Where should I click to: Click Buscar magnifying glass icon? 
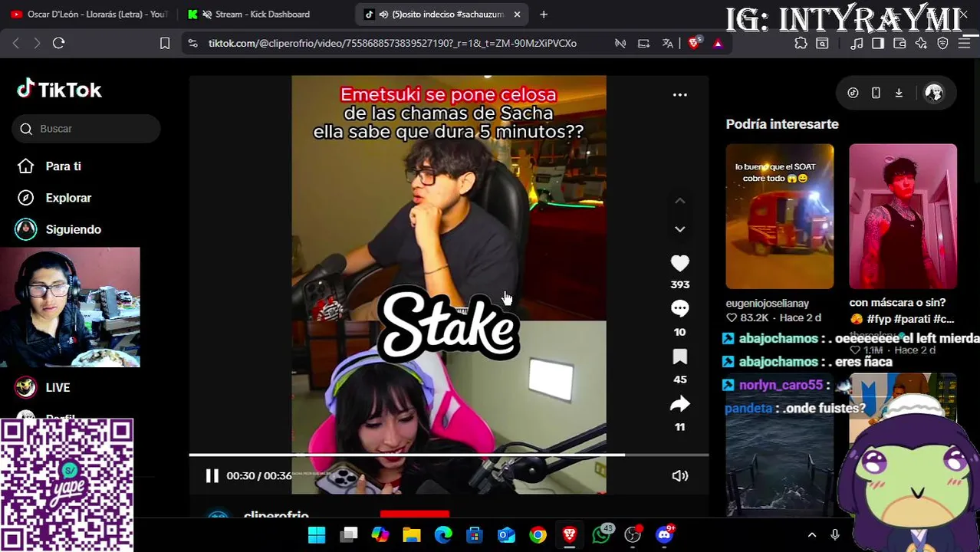coord(26,129)
